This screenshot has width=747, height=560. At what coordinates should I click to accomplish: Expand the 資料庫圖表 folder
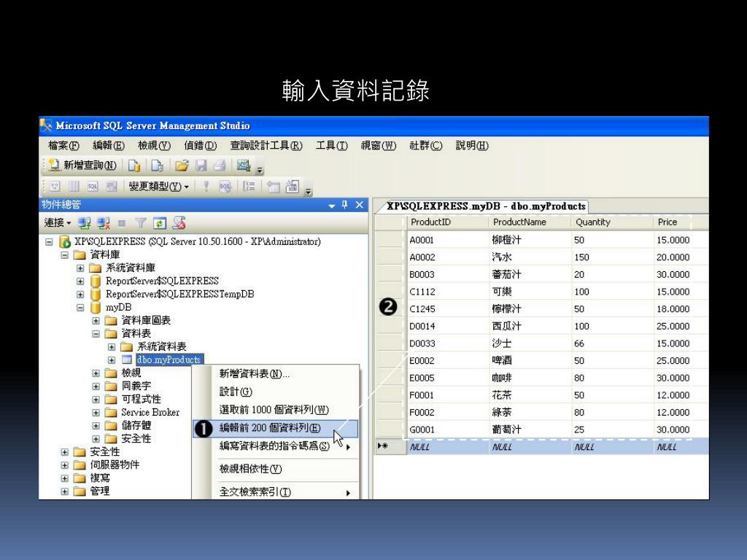[x=96, y=321]
